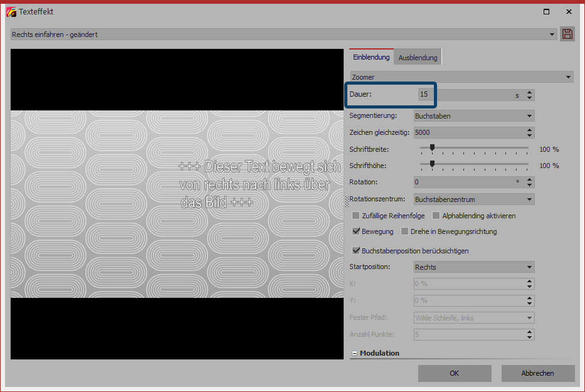The width and height of the screenshot is (585, 392).
Task: Maximize the Texteffekt window
Action: [x=547, y=11]
